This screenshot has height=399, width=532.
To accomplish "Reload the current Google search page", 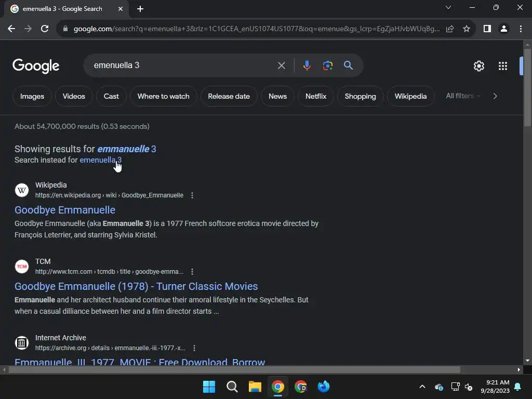I will coord(45,29).
